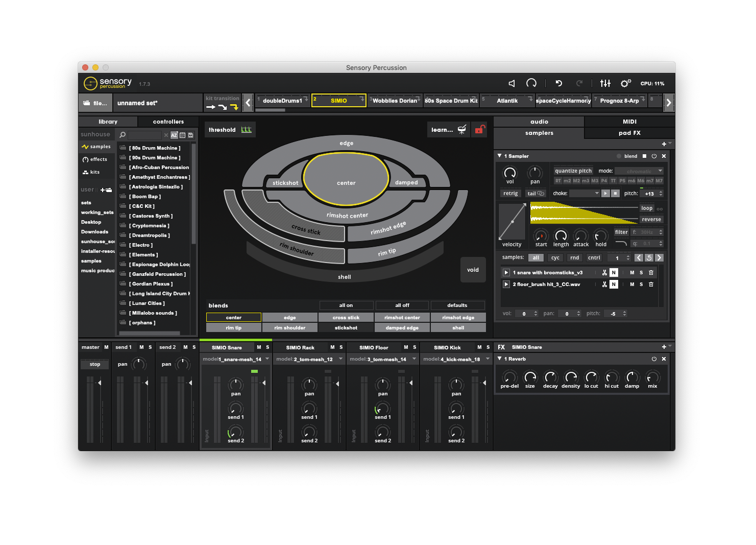The image size is (756, 545).
Task: Clear library search with X icon
Action: [166, 135]
